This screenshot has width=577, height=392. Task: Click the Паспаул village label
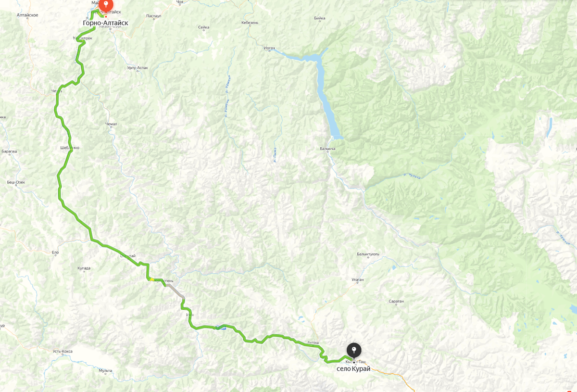tap(153, 16)
